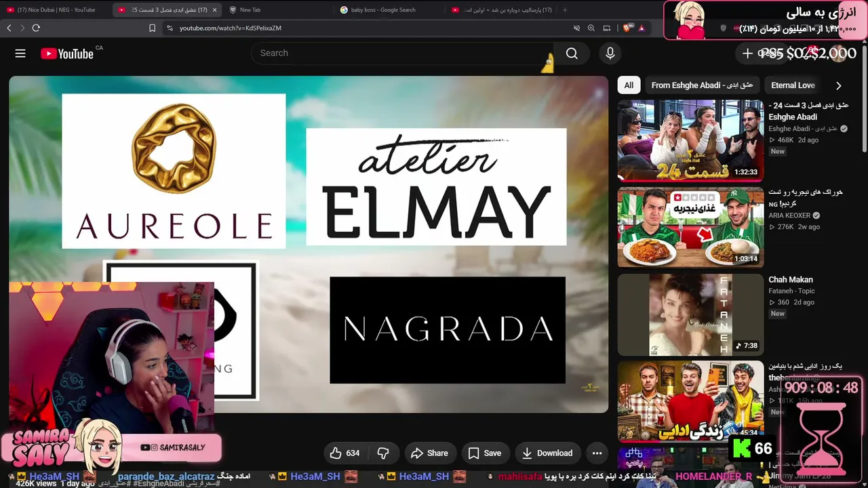Select the From Eshghe Abadi filter chip
This screenshot has width=868, height=488.
tap(702, 85)
